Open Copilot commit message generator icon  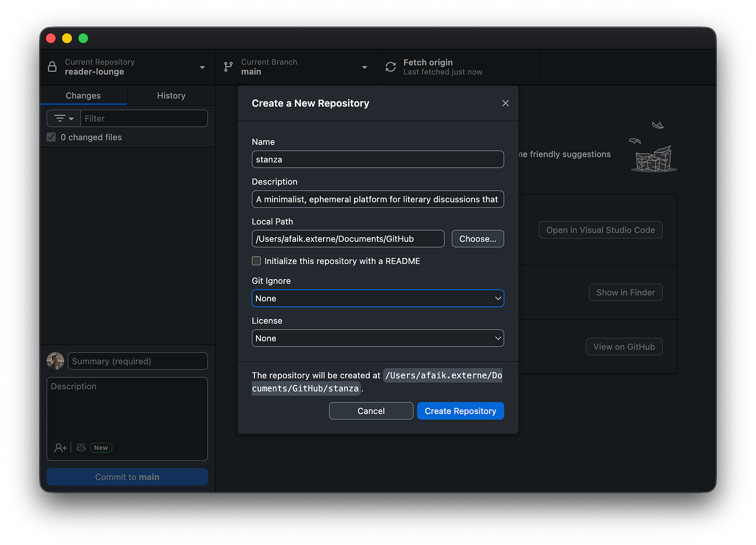tap(80, 447)
